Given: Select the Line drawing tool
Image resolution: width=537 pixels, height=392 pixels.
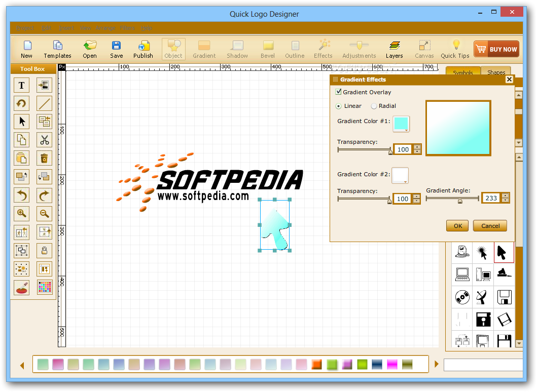Looking at the screenshot, I should point(45,103).
